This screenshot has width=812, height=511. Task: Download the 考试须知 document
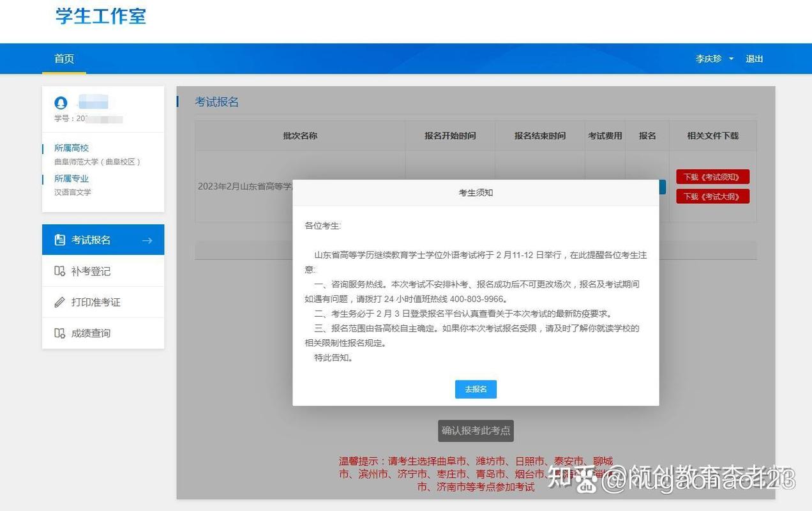click(712, 177)
